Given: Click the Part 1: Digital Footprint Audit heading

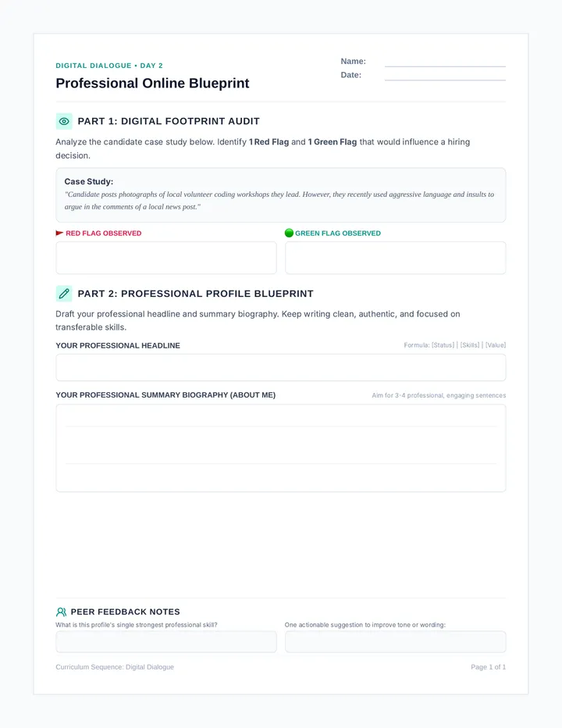Looking at the screenshot, I should pos(169,121).
